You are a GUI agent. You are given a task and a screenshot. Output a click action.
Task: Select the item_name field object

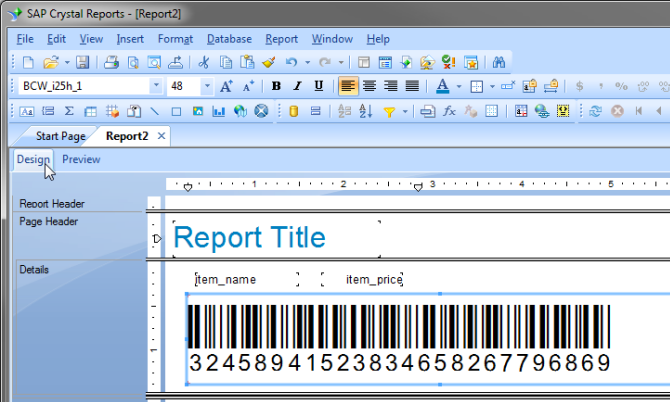click(247, 279)
